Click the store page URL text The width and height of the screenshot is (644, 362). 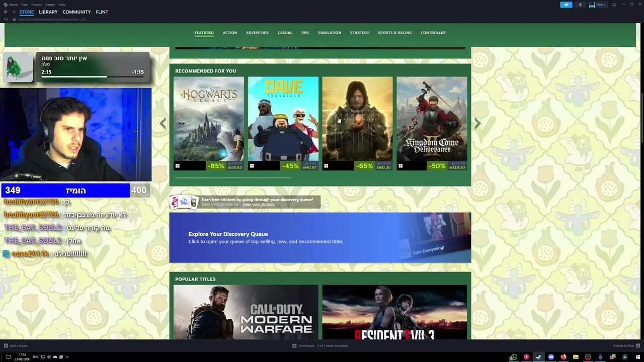(x=52, y=19)
